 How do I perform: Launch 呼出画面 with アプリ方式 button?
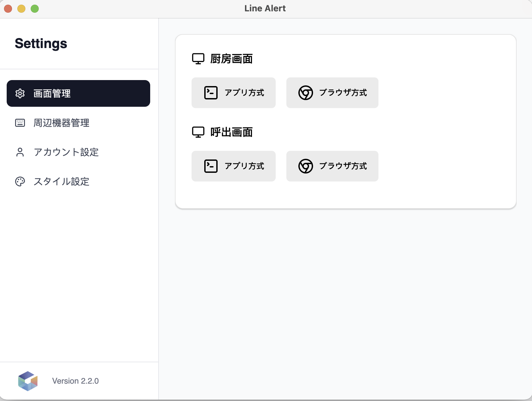pyautogui.click(x=234, y=166)
